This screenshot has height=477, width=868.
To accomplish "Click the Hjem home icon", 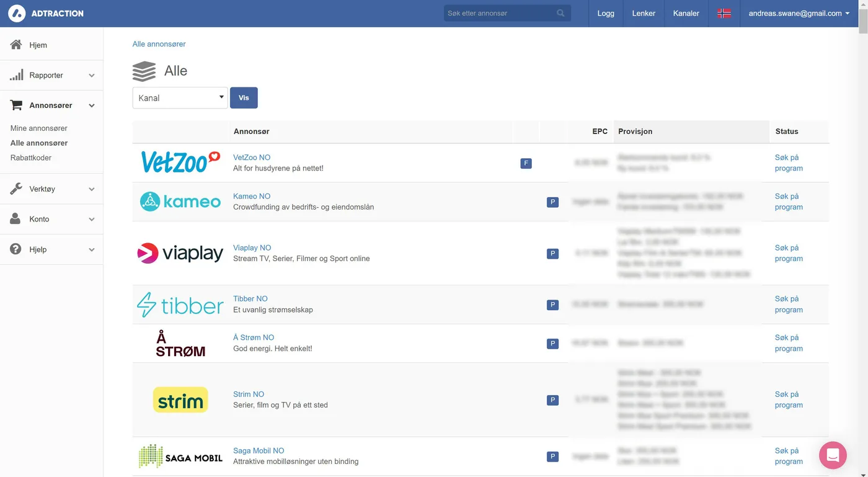I will [16, 45].
